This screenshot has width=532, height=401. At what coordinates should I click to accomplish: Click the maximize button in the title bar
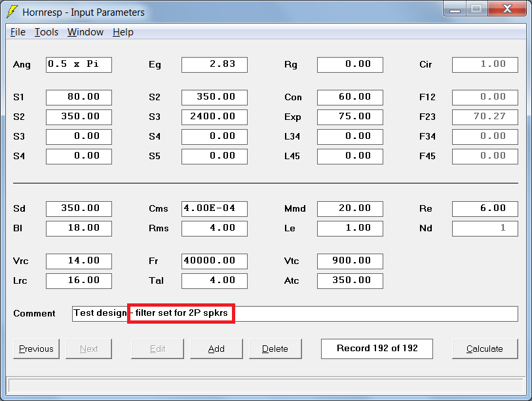click(x=477, y=9)
